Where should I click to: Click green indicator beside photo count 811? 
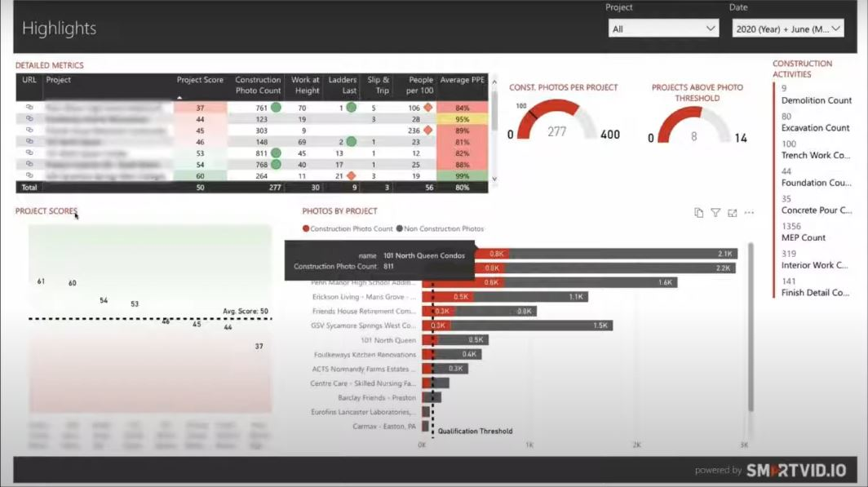click(x=276, y=153)
